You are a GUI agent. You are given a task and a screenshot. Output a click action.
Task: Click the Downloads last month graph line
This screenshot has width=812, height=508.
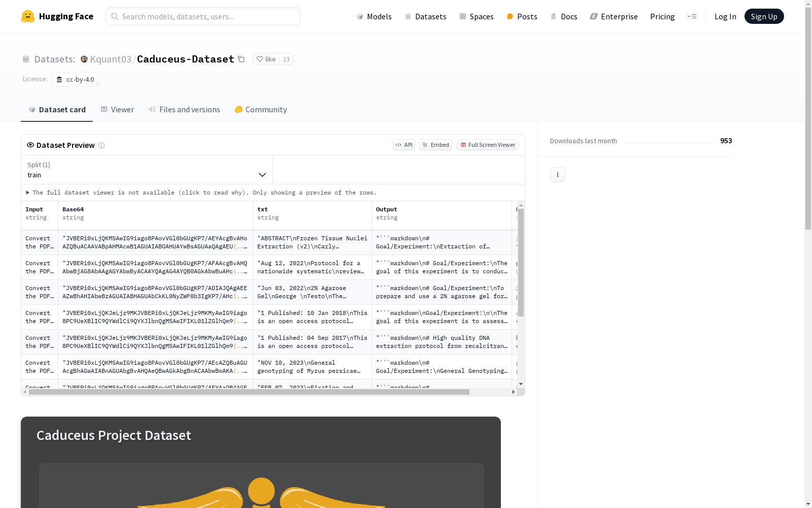click(668, 142)
